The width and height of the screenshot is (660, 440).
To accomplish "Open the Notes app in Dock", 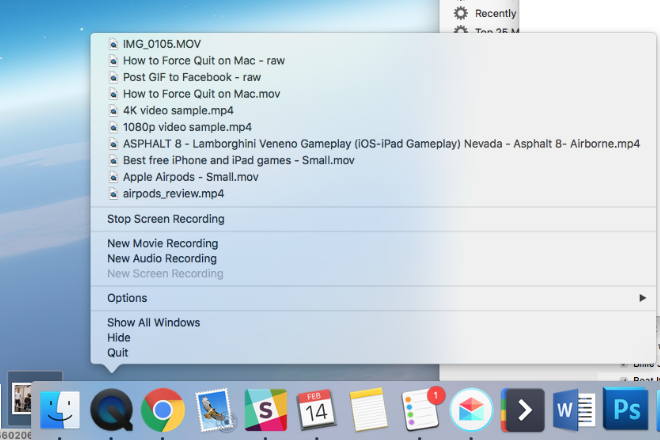I will 368,410.
